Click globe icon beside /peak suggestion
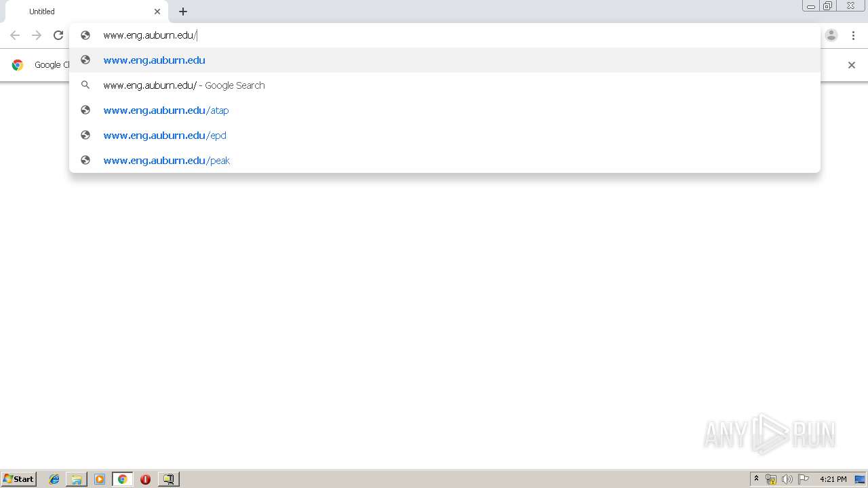This screenshot has width=868, height=488. coord(85,160)
